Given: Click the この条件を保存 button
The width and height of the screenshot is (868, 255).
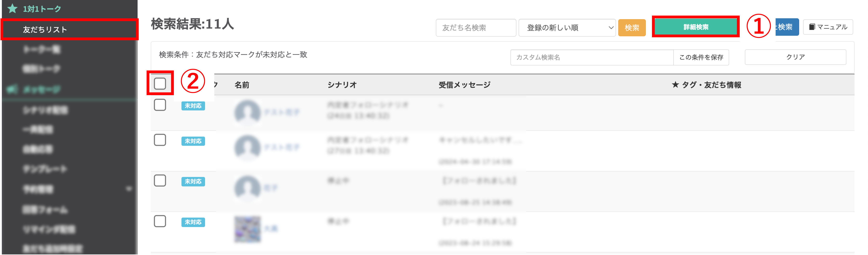Looking at the screenshot, I should click(701, 57).
